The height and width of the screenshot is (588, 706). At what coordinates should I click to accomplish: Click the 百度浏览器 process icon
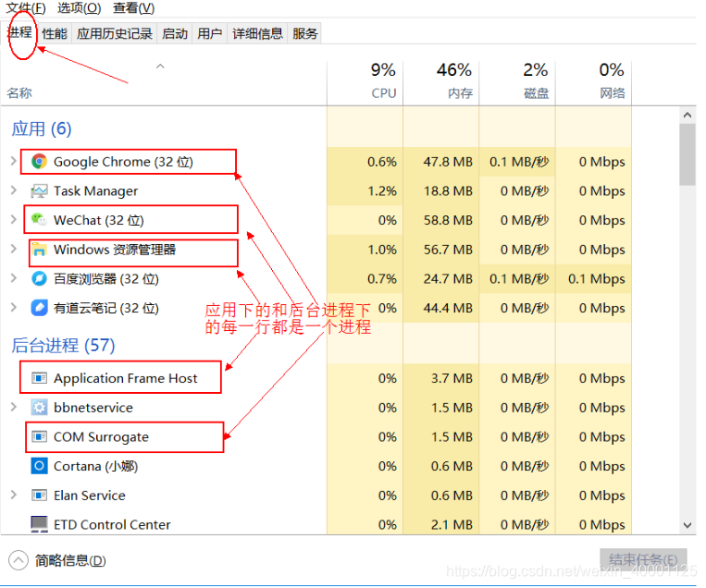click(39, 279)
